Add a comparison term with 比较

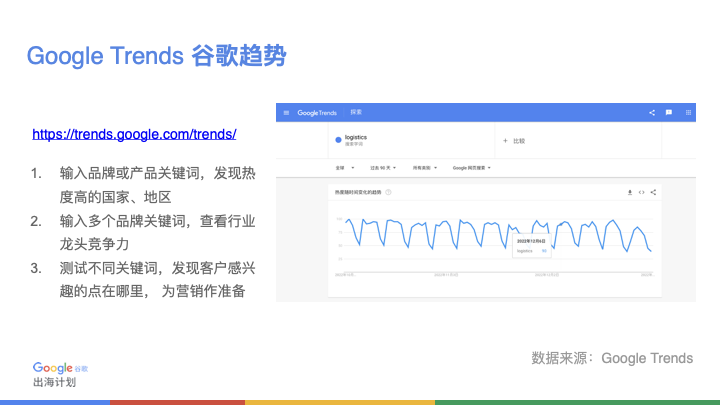pyautogui.click(x=514, y=141)
